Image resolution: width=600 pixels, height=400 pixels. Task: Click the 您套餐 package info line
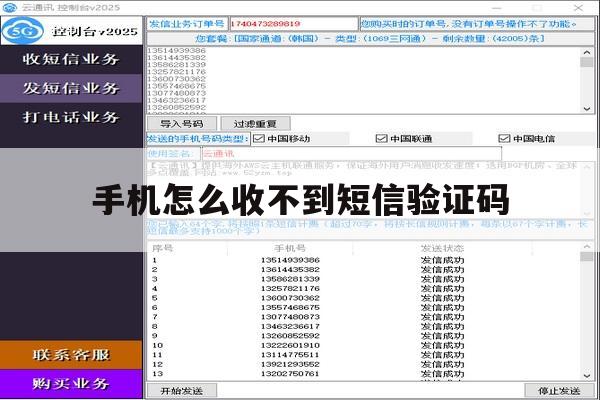pos(370,39)
